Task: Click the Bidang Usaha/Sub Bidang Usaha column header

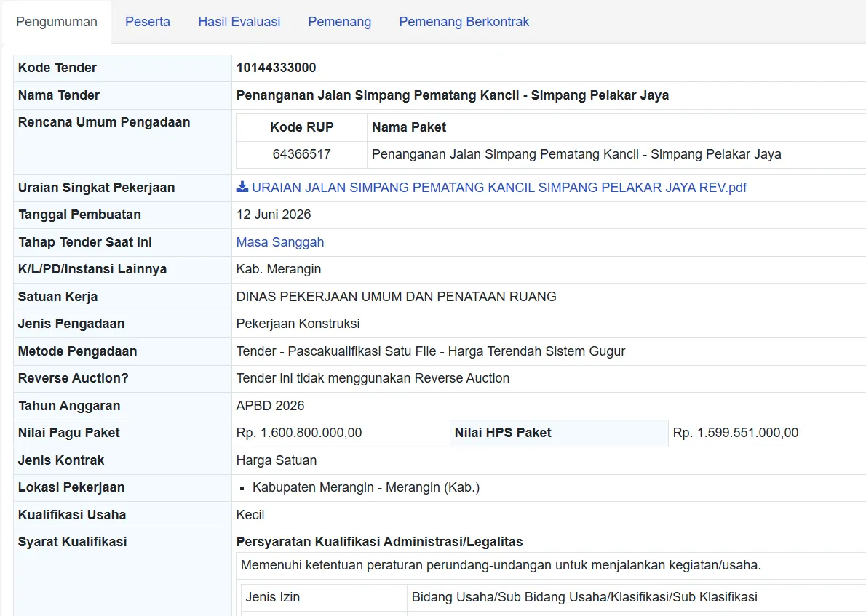Action: coord(584,597)
